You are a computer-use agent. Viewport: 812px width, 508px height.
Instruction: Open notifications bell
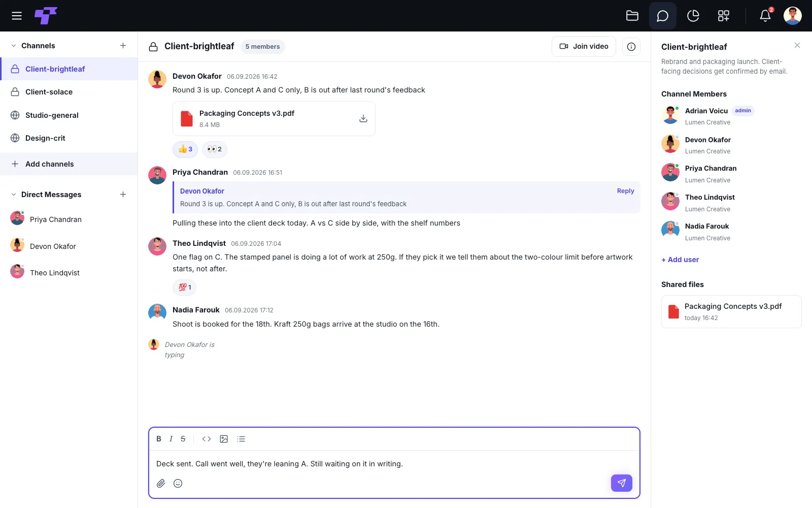tap(765, 16)
